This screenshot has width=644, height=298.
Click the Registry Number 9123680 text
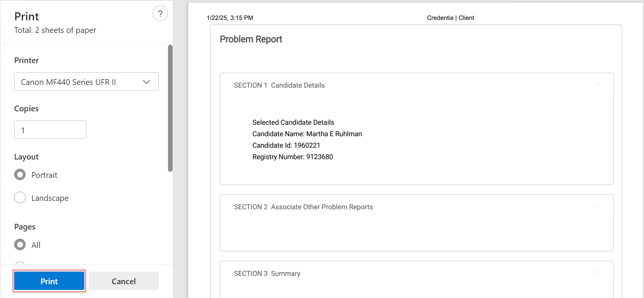coord(293,157)
